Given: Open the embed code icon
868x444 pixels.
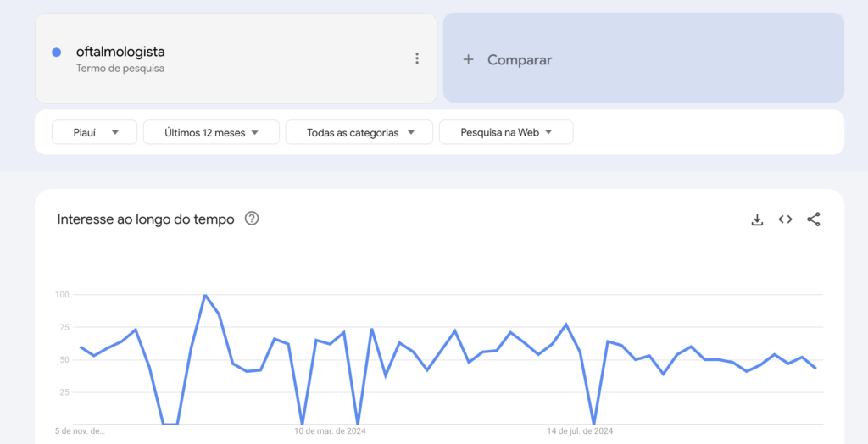Looking at the screenshot, I should click(785, 219).
